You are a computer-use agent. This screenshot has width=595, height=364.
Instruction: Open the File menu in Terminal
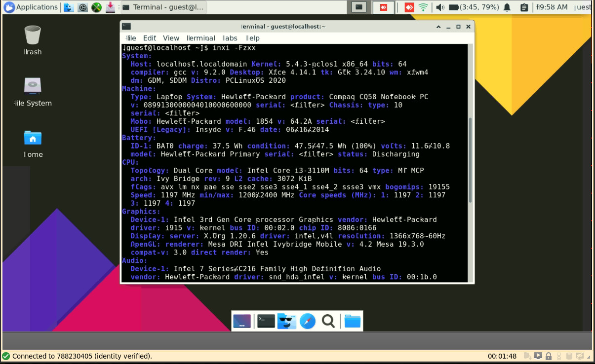coord(131,38)
